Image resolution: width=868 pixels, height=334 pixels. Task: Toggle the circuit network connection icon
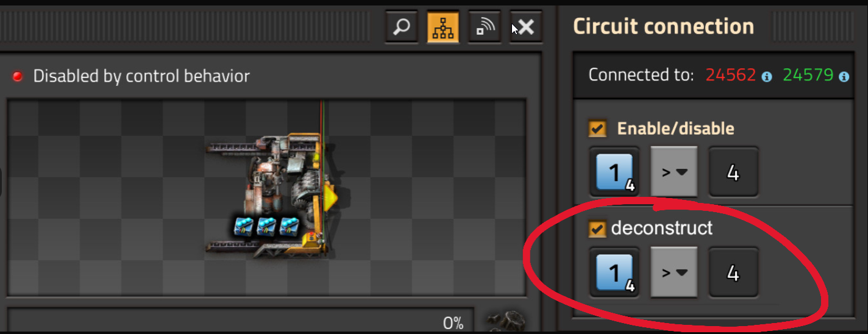(x=443, y=27)
